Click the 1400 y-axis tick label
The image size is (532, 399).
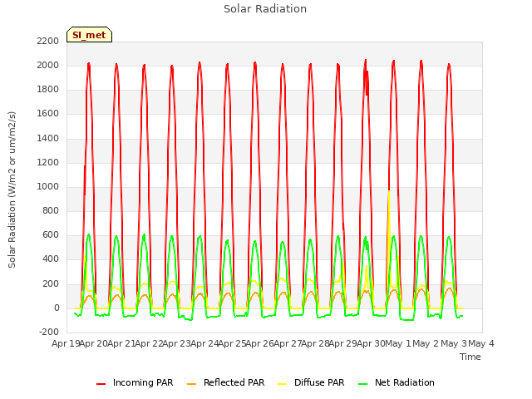pos(48,138)
